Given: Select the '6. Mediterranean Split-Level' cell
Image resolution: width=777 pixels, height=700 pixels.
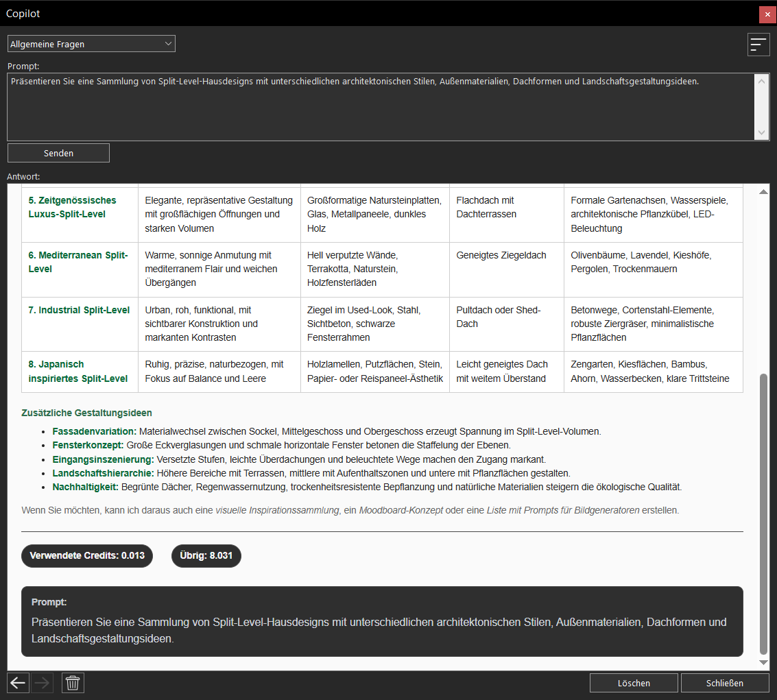Looking at the screenshot, I should click(80, 269).
